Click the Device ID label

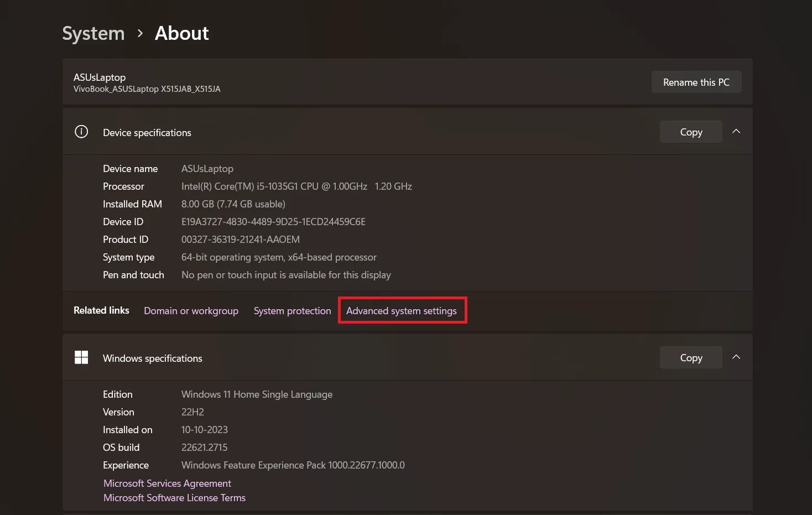(123, 222)
